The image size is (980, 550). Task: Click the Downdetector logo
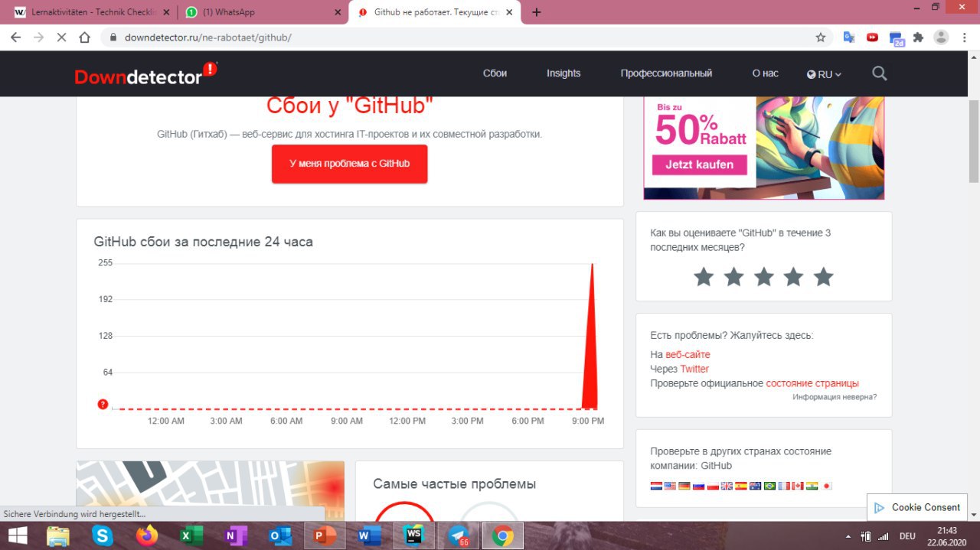coord(145,73)
